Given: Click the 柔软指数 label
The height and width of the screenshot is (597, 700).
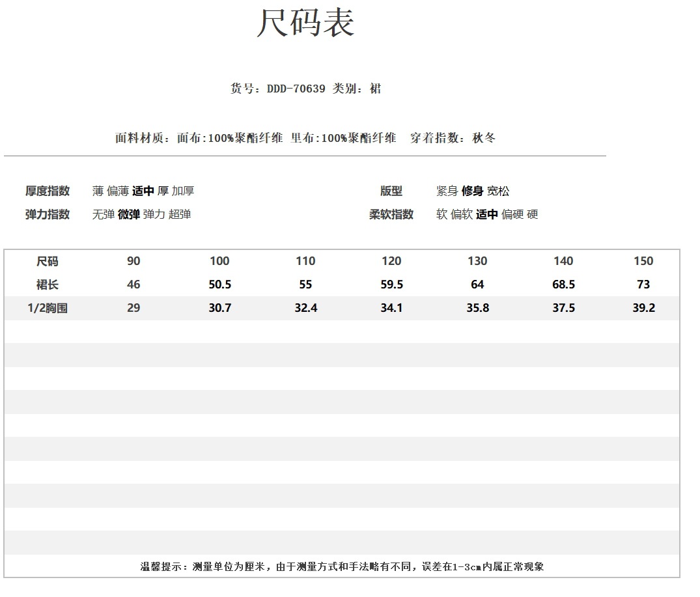Looking at the screenshot, I should point(391,214).
